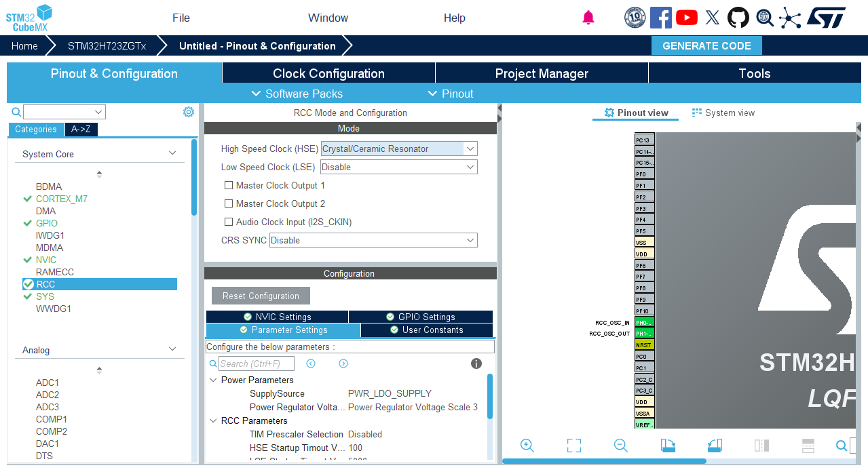The height and width of the screenshot is (472, 868).
Task: Collapse the System Core category
Action: (172, 154)
